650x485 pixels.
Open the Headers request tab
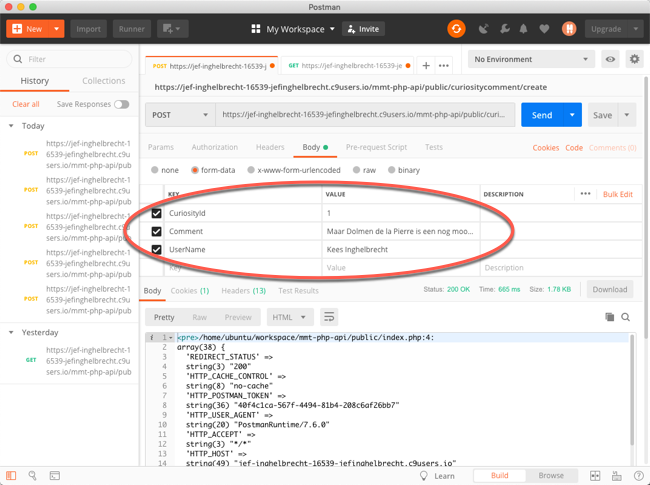pos(270,147)
